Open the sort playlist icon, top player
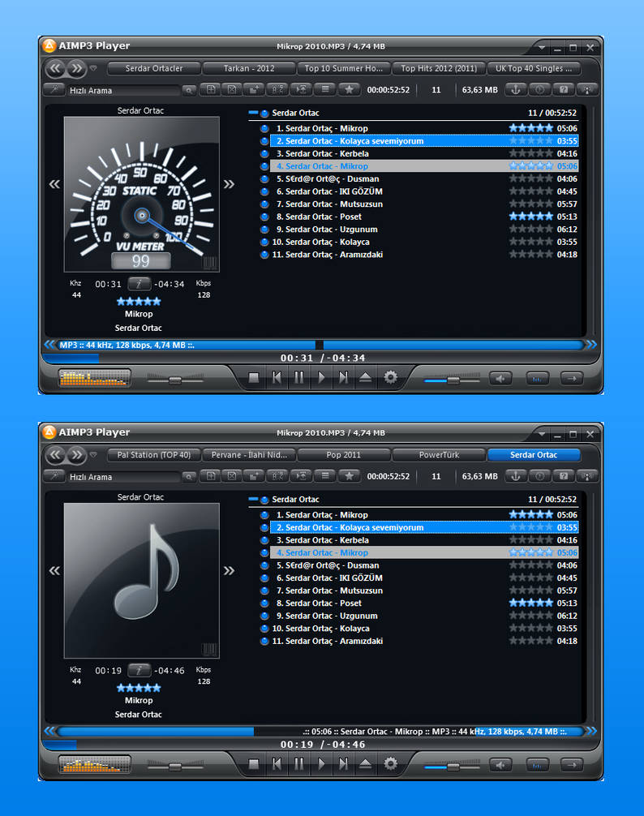The image size is (644, 816). (277, 90)
